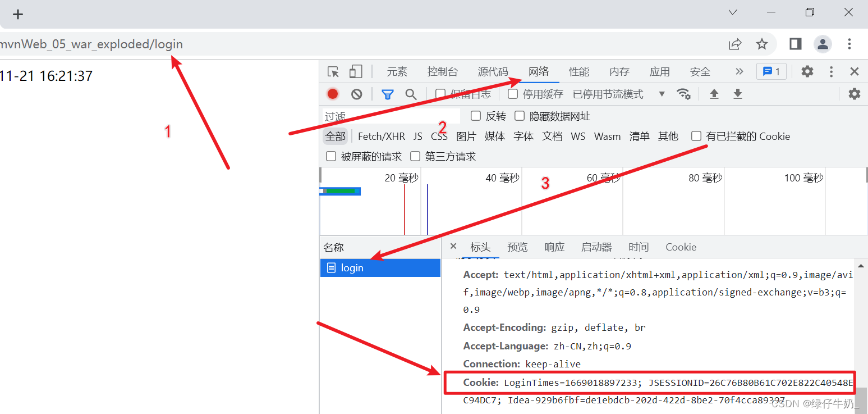Toggle 被屏蔽的请求 checkbox
The image size is (868, 414).
click(331, 156)
